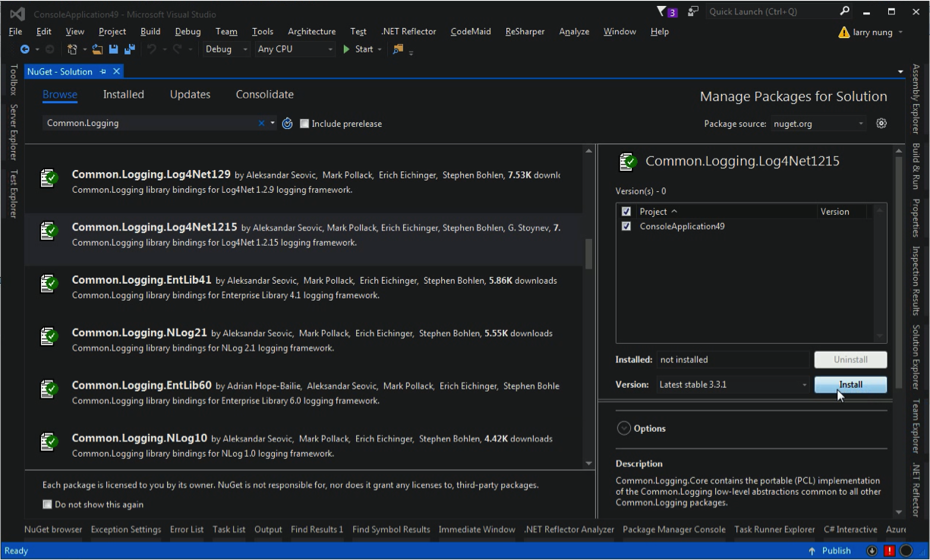This screenshot has width=930, height=560.
Task: Click the Redo arrow icon
Action: [178, 49]
